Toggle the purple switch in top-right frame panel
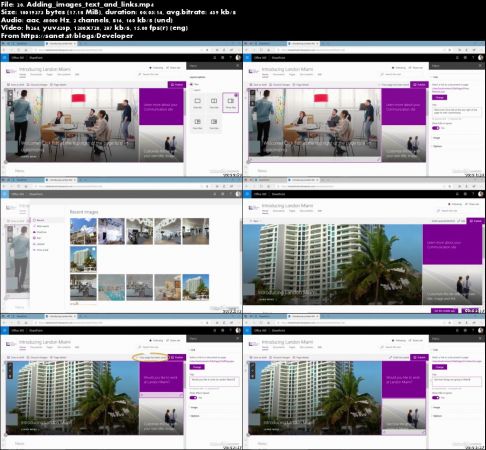This screenshot has width=486, height=450. pos(435,128)
